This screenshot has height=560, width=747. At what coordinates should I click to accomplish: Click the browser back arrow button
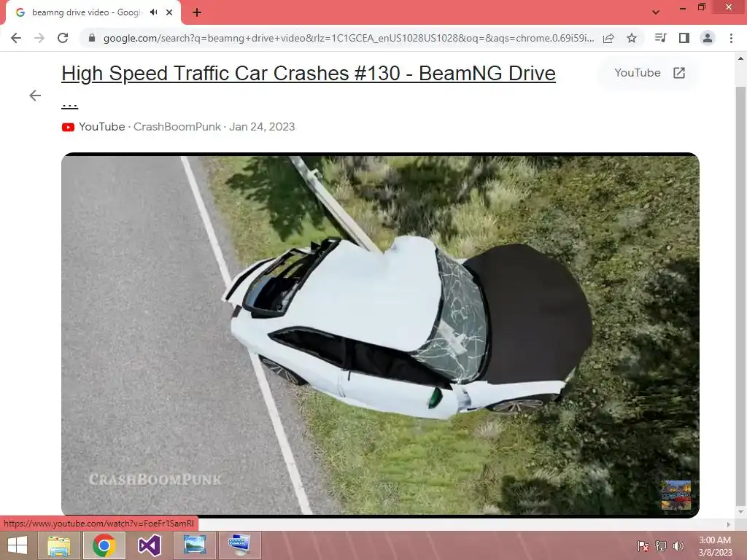point(16,38)
